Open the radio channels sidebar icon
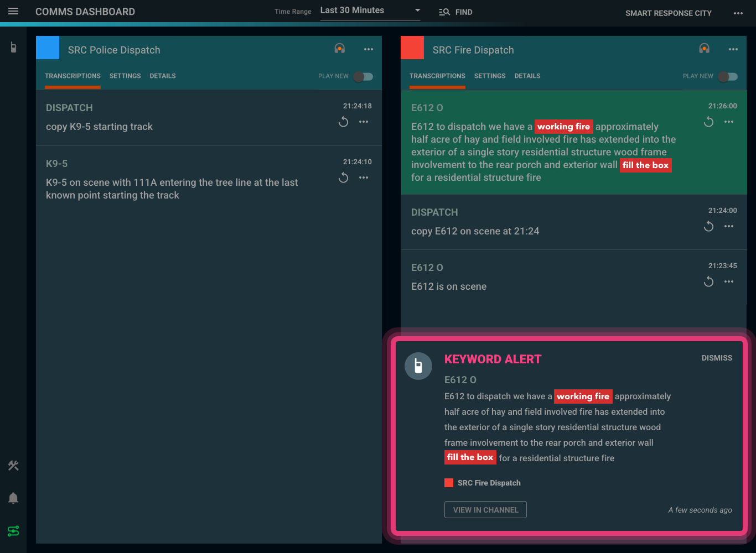Screen dimensions: 756x553 point(13,48)
